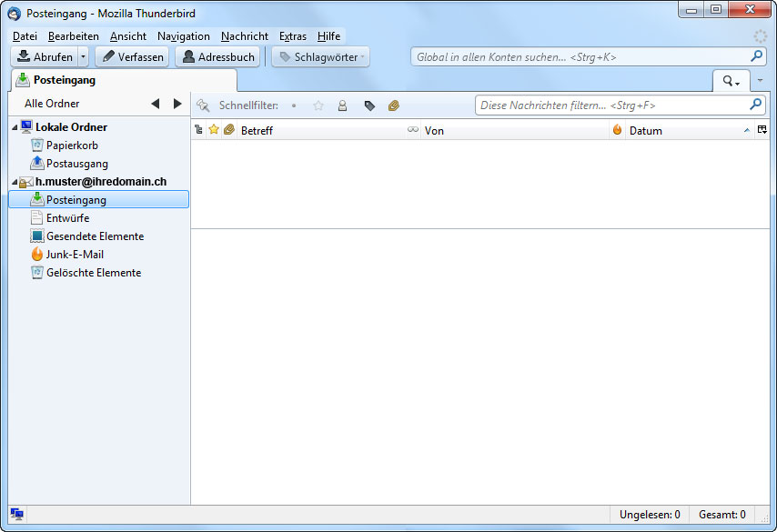Select the Postausgang folder

coord(77,164)
